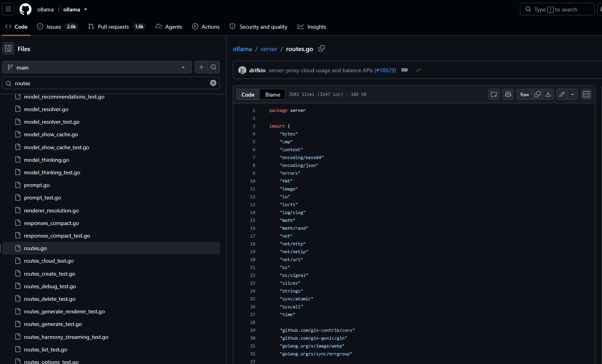Copy the routes.go file path
Screen dimensions: 602x364
tap(322, 48)
